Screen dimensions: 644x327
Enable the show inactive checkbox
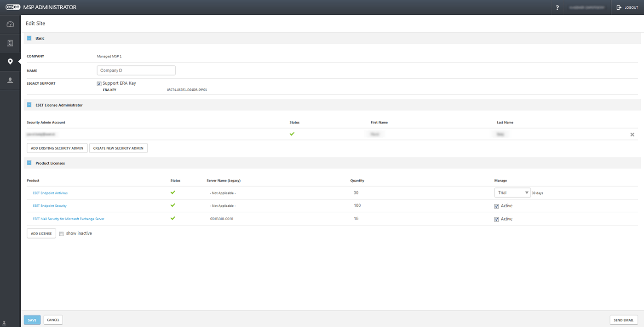tap(61, 234)
